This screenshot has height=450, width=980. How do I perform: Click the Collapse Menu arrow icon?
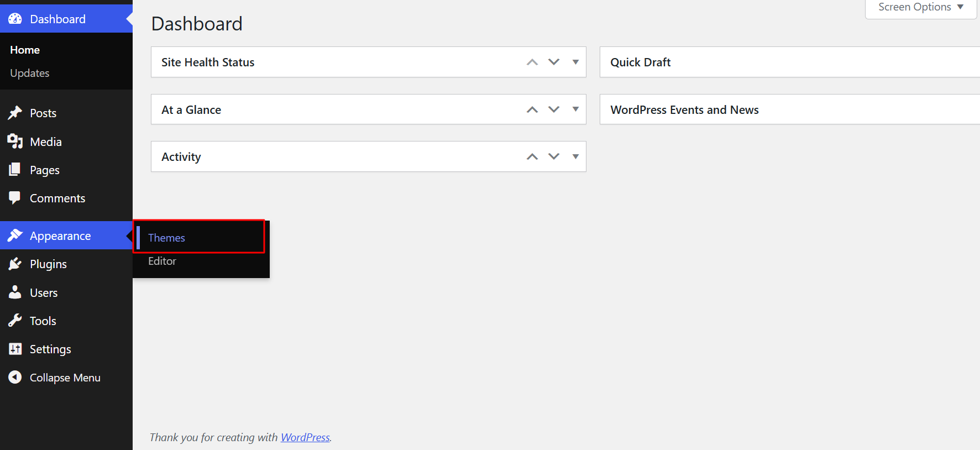pos(15,377)
